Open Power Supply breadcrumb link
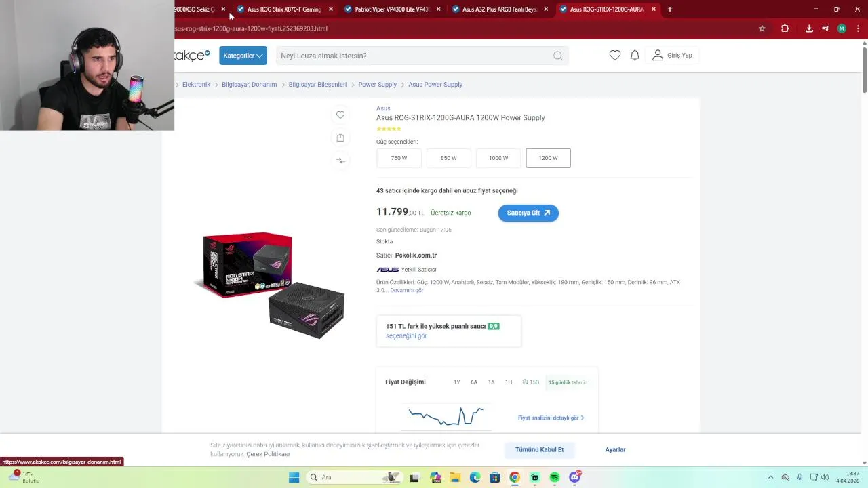The height and width of the screenshot is (488, 868). click(377, 85)
